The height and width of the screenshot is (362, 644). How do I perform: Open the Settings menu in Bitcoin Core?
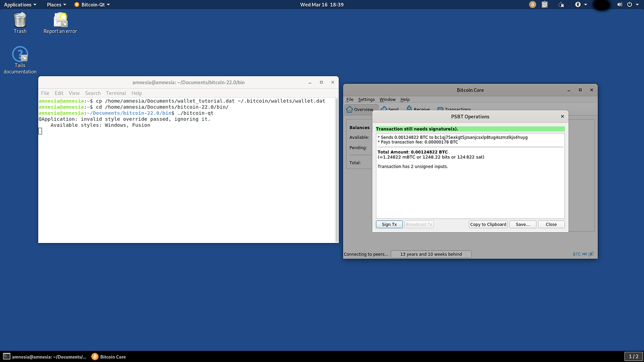[x=367, y=99]
